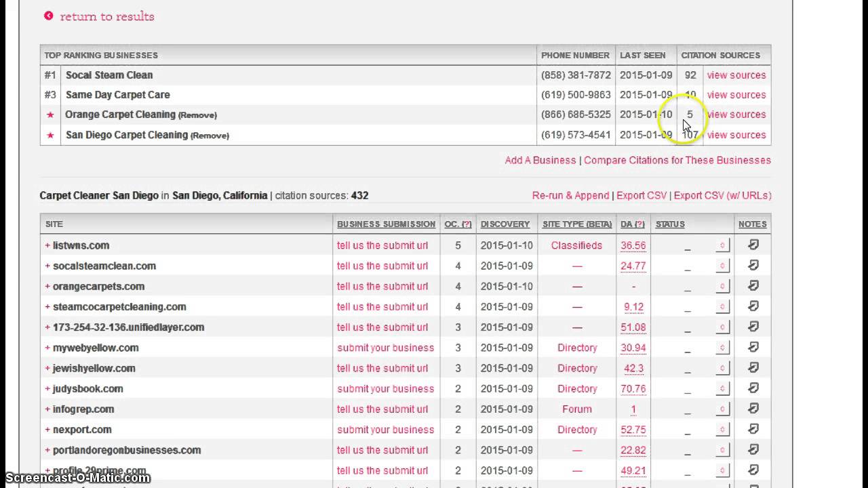The height and width of the screenshot is (488, 868).
Task: Open the notes icon for profile.29prime.com
Action: [753, 470]
